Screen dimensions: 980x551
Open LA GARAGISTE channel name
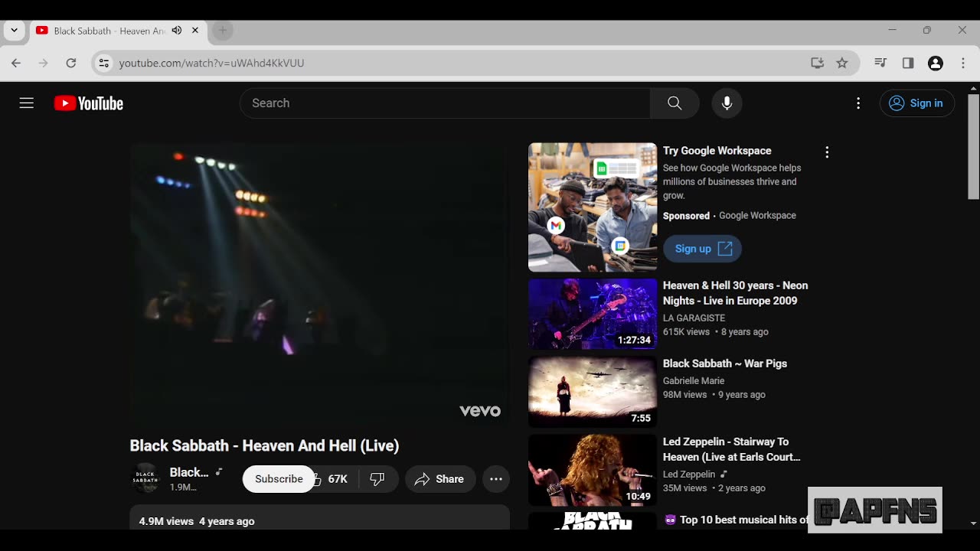tap(694, 318)
